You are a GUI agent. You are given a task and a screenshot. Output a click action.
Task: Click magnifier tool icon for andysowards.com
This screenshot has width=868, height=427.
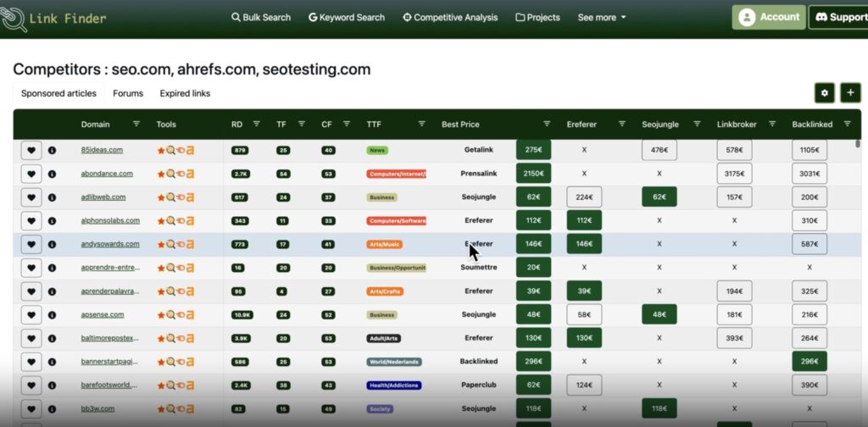170,244
